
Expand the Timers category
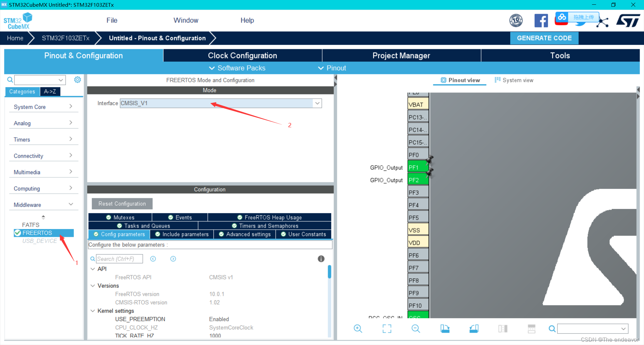coord(43,139)
